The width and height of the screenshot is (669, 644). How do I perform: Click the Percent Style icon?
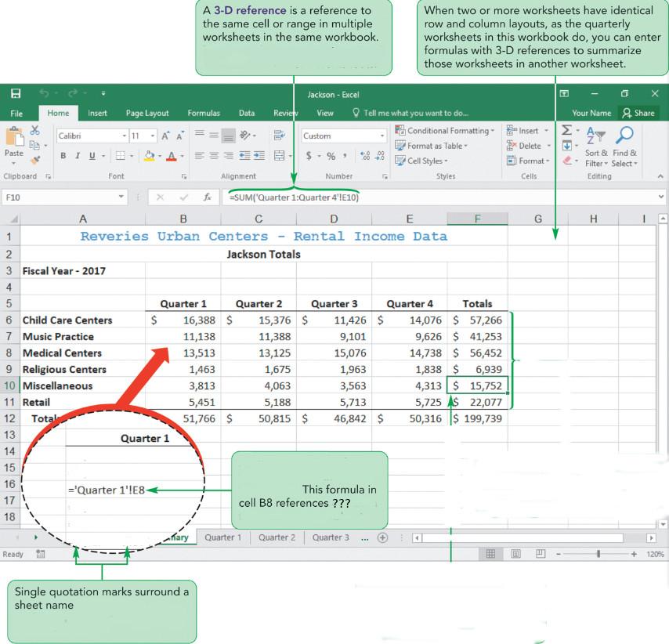[x=330, y=156]
